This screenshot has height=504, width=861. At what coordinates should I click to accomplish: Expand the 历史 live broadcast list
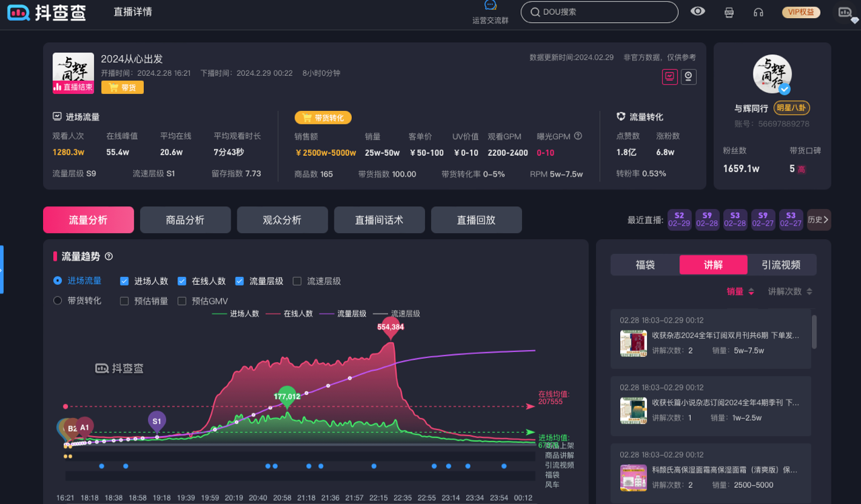click(819, 220)
